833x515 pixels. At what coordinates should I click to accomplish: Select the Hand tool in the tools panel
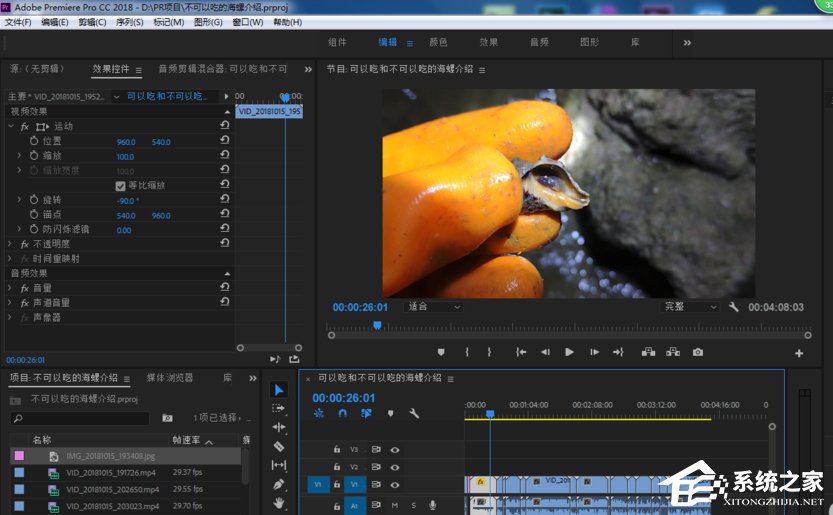(279, 503)
